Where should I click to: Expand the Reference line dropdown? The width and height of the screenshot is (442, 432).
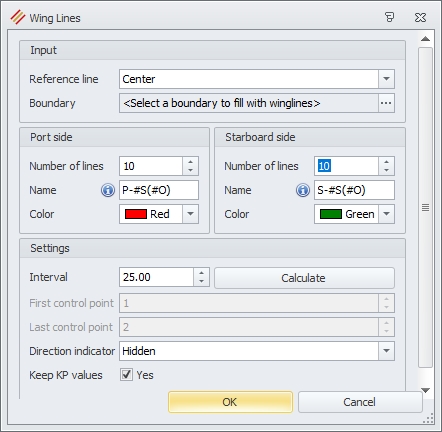click(386, 79)
